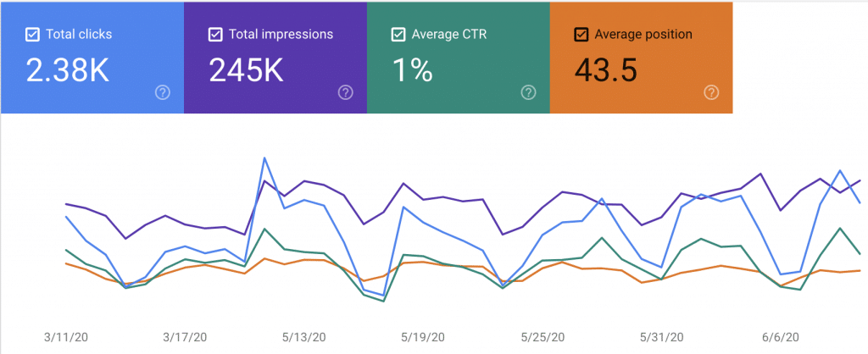Uncheck the Total clicks checkbox
Image resolution: width=868 pixels, height=354 pixels.
coord(32,35)
